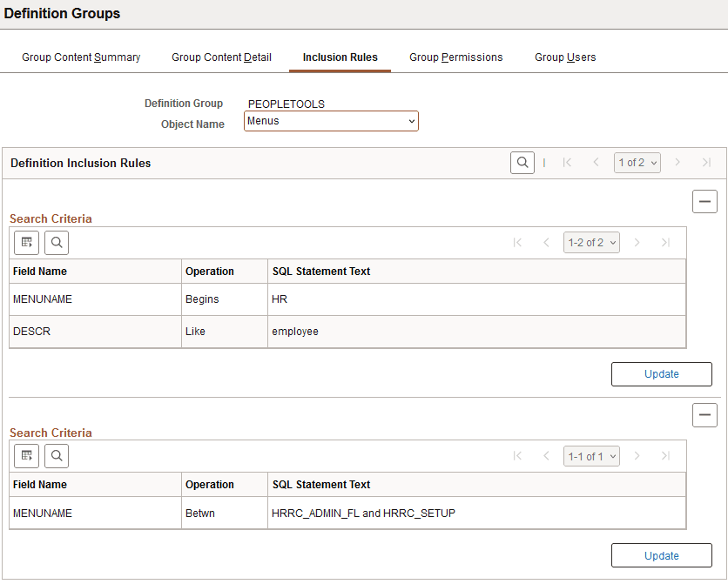Switch to the Group Permissions tab

tap(455, 57)
